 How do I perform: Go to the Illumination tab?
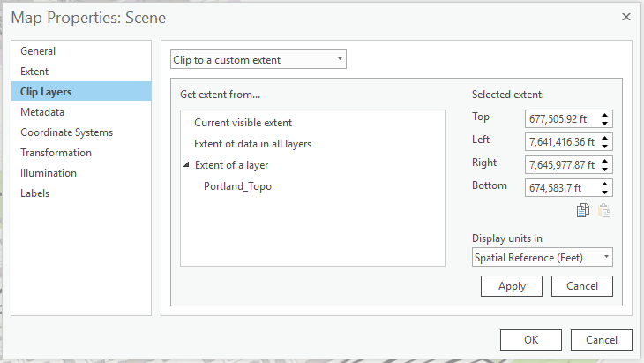tap(49, 173)
